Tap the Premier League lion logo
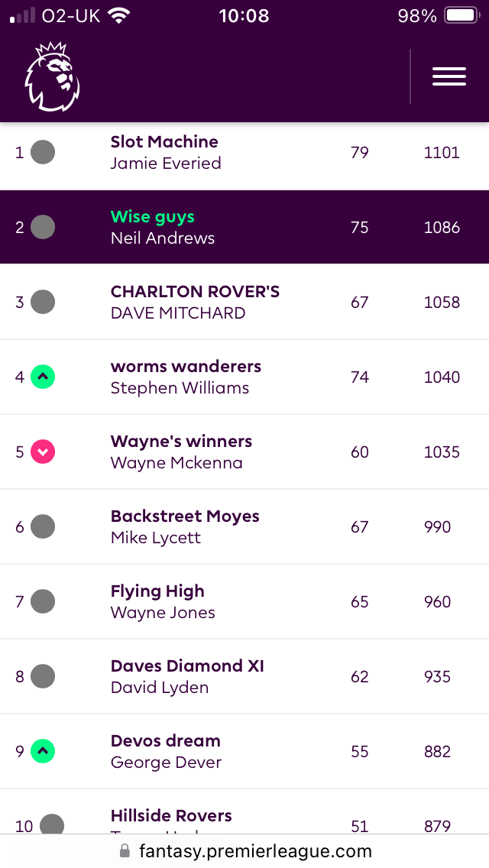489x868 pixels. (x=53, y=76)
